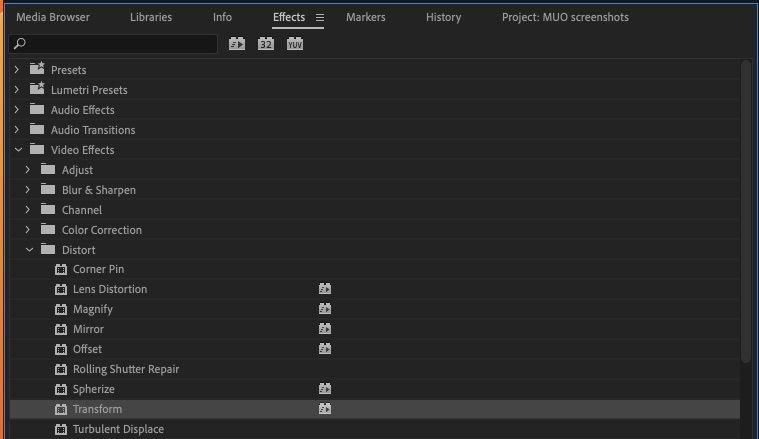This screenshot has height=439, width=759.
Task: Collapse the Distort folder
Action: [x=30, y=250]
